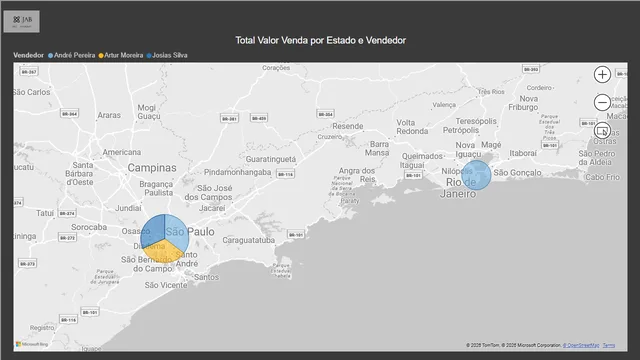Click the Registro label
This screenshot has height=360, width=640.
pyautogui.click(x=42, y=328)
